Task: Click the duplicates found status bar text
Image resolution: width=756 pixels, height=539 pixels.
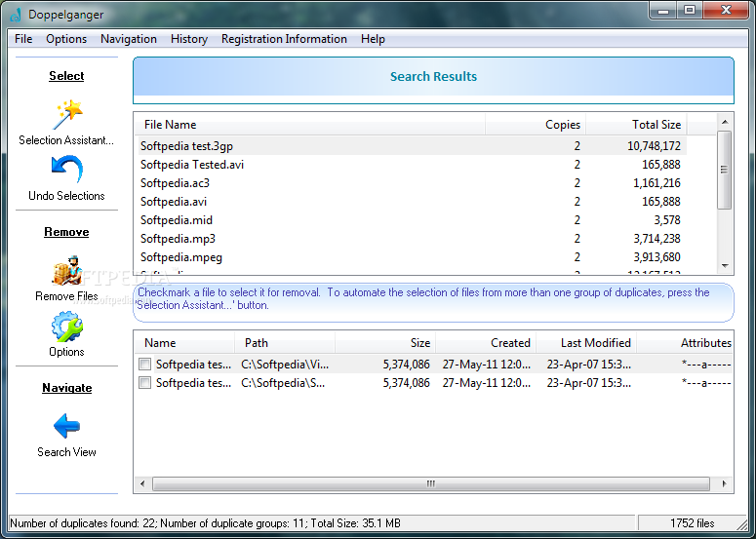Action: point(206,523)
